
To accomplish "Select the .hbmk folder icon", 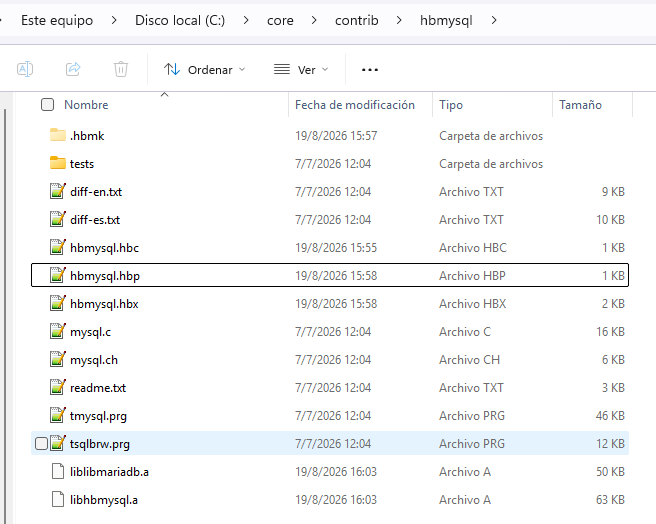I will click(x=58, y=135).
